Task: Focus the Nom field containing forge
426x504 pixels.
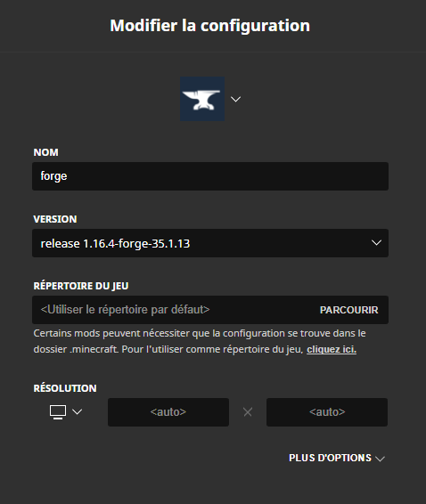Action: 210,176
